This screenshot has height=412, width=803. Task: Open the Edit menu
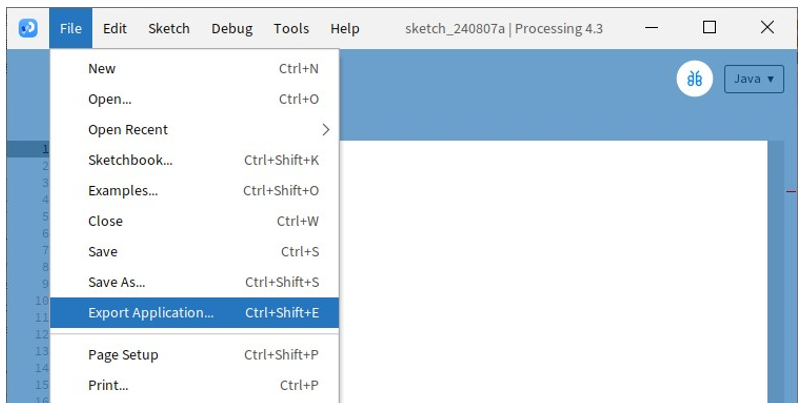pyautogui.click(x=115, y=29)
